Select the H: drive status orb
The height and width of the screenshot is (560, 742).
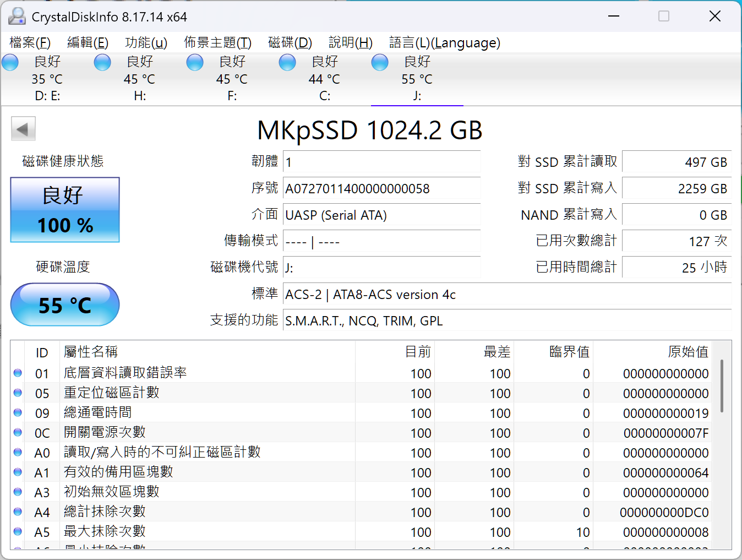[x=102, y=62]
